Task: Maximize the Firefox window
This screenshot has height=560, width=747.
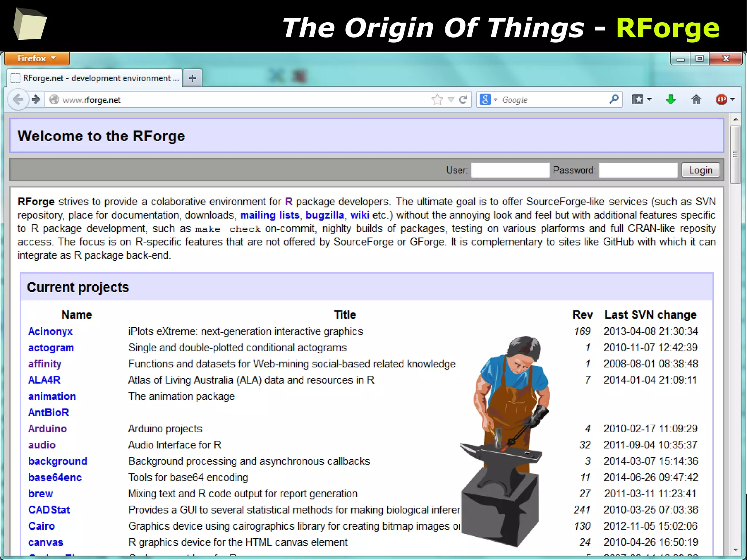Action: coord(699,59)
